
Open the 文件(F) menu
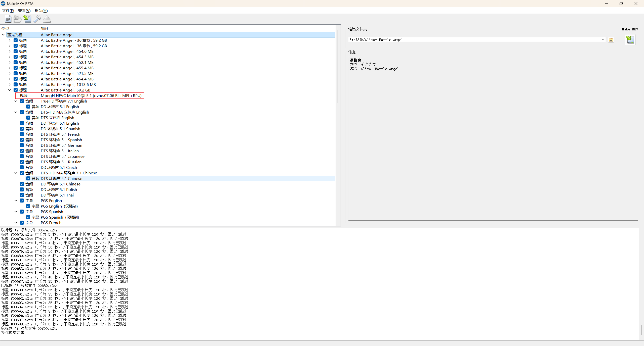click(8, 11)
